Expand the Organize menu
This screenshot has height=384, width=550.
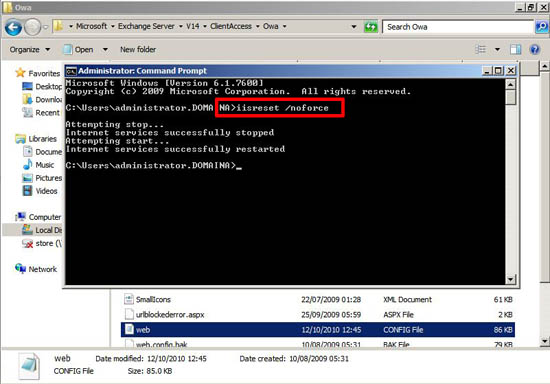pyautogui.click(x=29, y=49)
